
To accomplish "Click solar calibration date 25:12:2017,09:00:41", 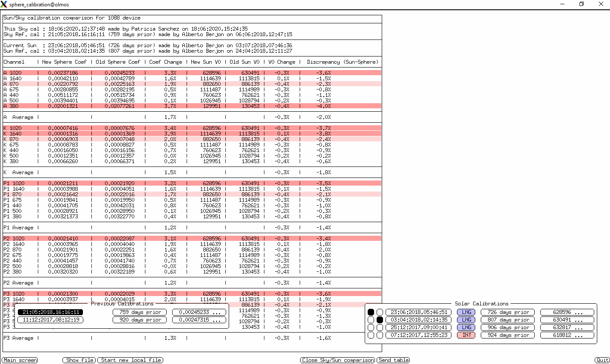I will (x=419, y=327).
